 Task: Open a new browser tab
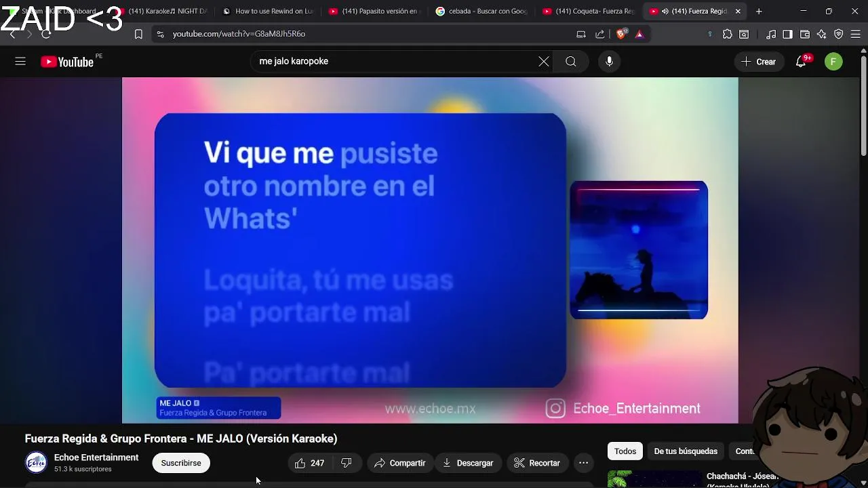[x=759, y=12]
